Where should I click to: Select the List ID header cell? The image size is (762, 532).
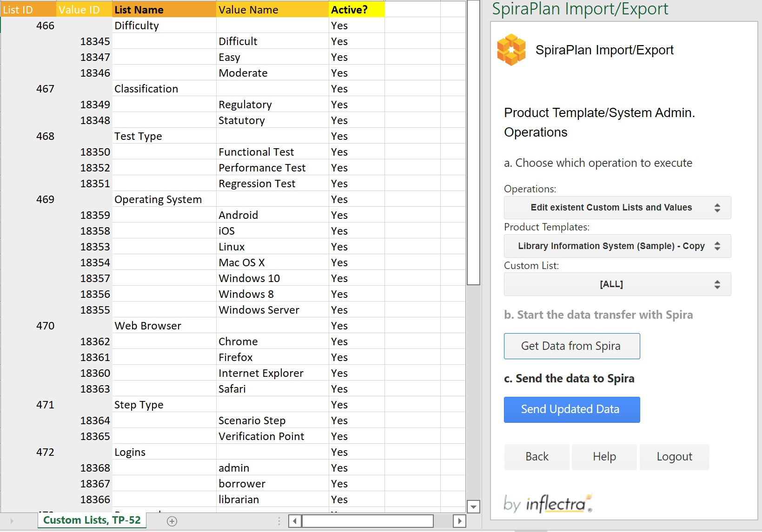[29, 9]
